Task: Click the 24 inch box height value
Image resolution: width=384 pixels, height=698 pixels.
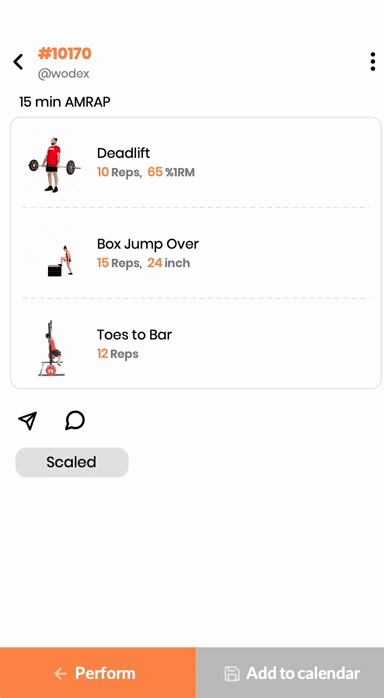Action: pyautogui.click(x=169, y=263)
